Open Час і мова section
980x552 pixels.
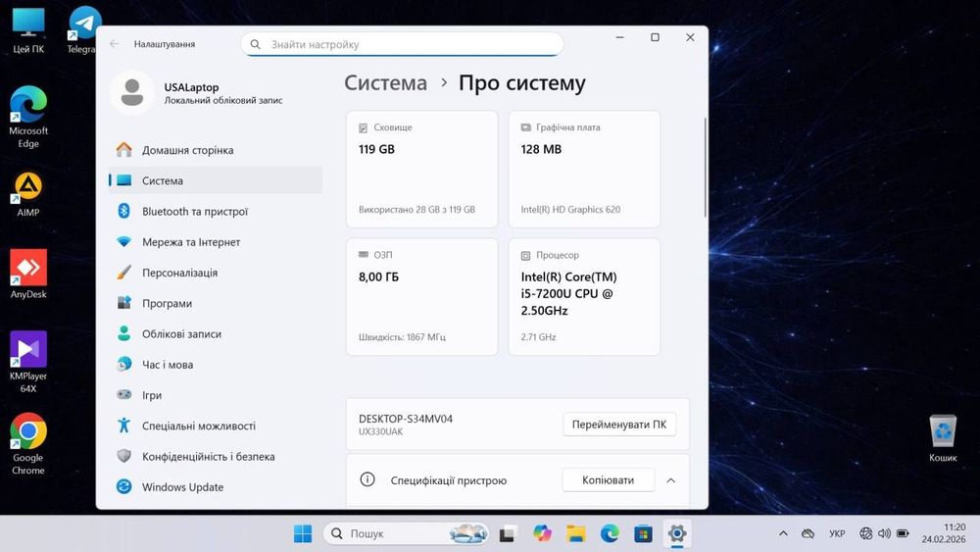[216, 365]
